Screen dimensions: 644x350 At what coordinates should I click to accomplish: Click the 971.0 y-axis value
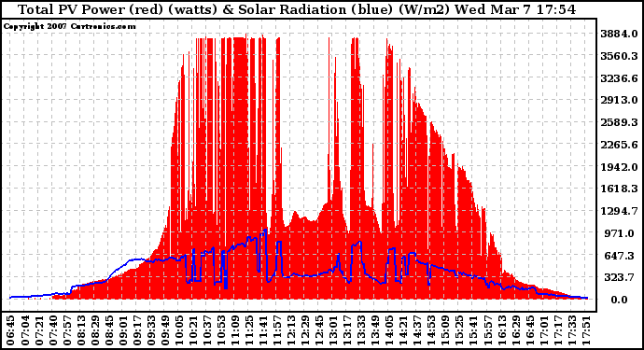pos(621,233)
